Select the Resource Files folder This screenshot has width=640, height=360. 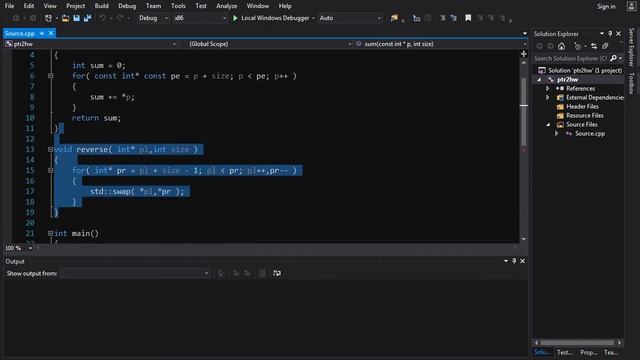[x=584, y=116]
